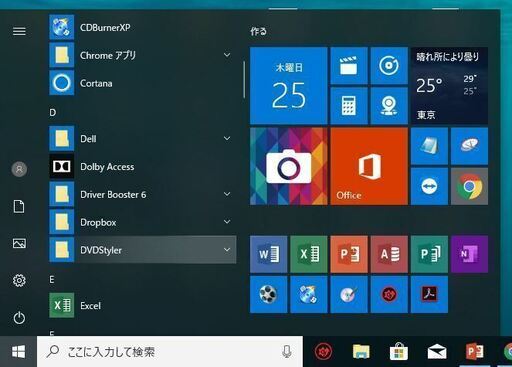Open the OneNote tile
512x367 pixels.
pyautogui.click(x=469, y=254)
